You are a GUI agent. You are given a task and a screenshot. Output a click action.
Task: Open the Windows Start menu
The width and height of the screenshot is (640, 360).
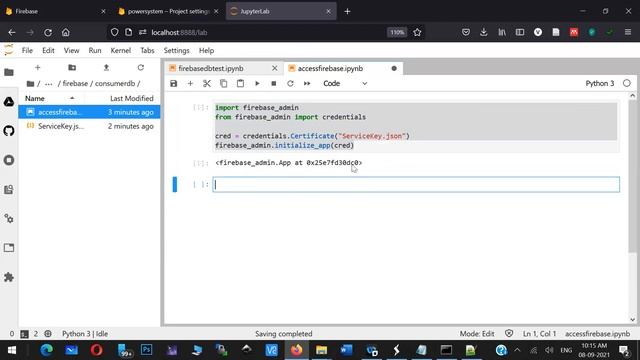tap(12, 350)
